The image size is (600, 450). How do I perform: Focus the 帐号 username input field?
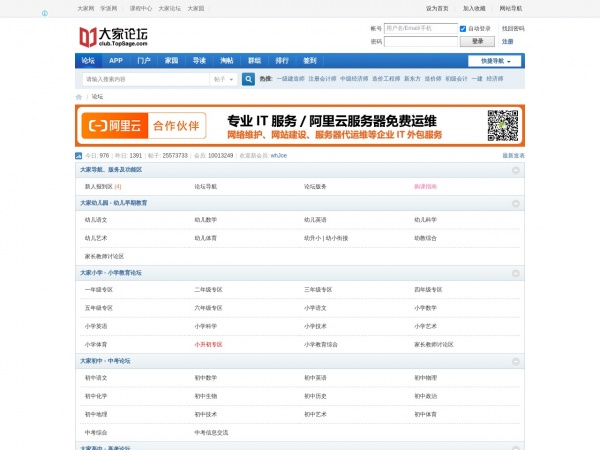coord(421,28)
